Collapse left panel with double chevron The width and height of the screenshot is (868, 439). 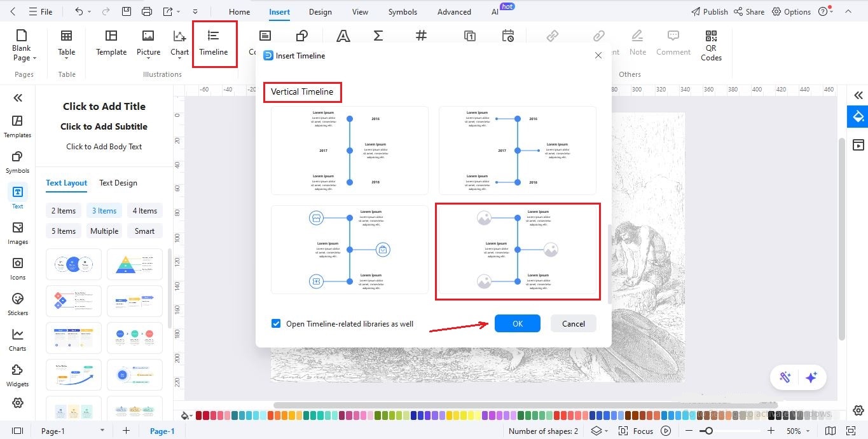18,97
